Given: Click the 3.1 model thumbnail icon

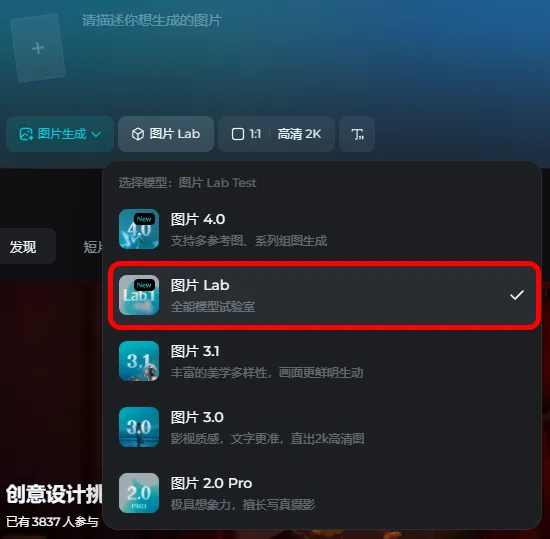Looking at the screenshot, I should (x=139, y=361).
